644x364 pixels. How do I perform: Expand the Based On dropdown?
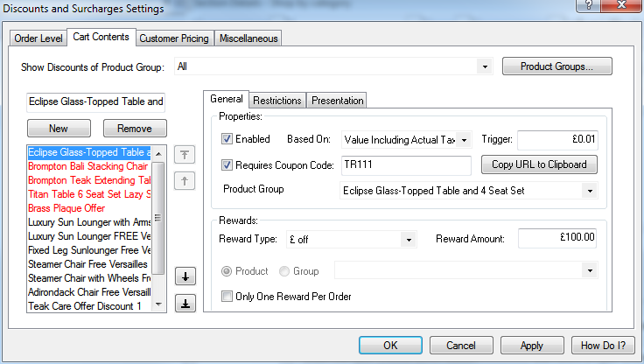pos(463,139)
